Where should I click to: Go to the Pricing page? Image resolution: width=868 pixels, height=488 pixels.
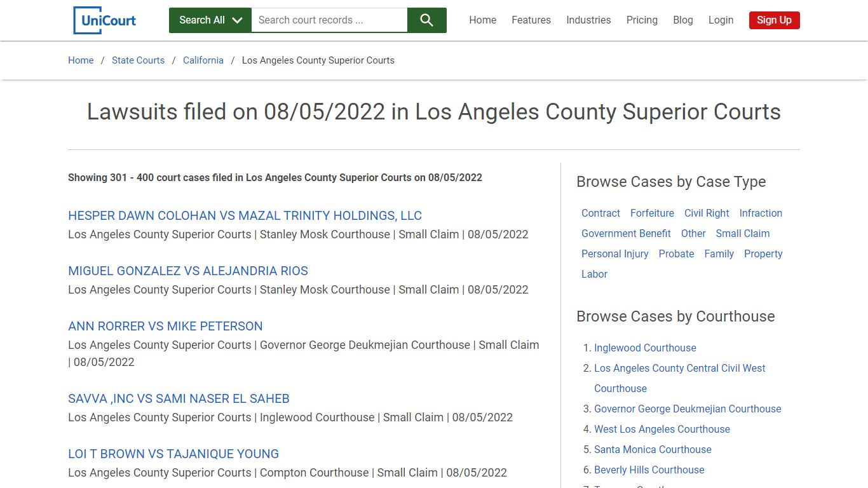[x=642, y=20]
